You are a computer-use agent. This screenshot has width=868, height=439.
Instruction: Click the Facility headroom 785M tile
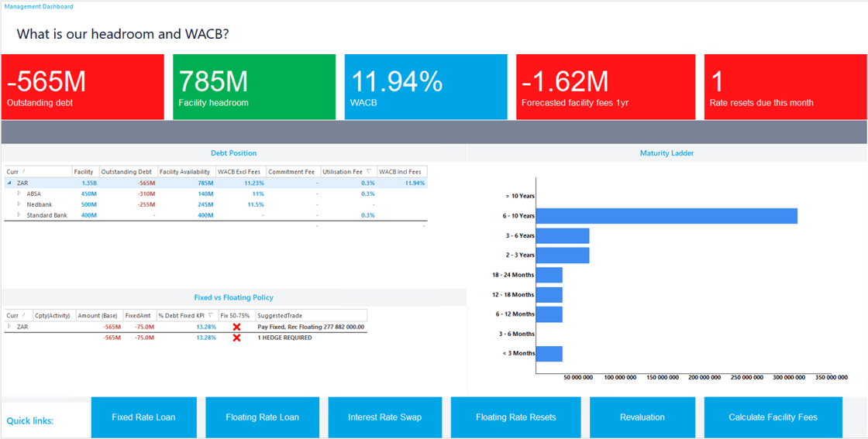254,87
